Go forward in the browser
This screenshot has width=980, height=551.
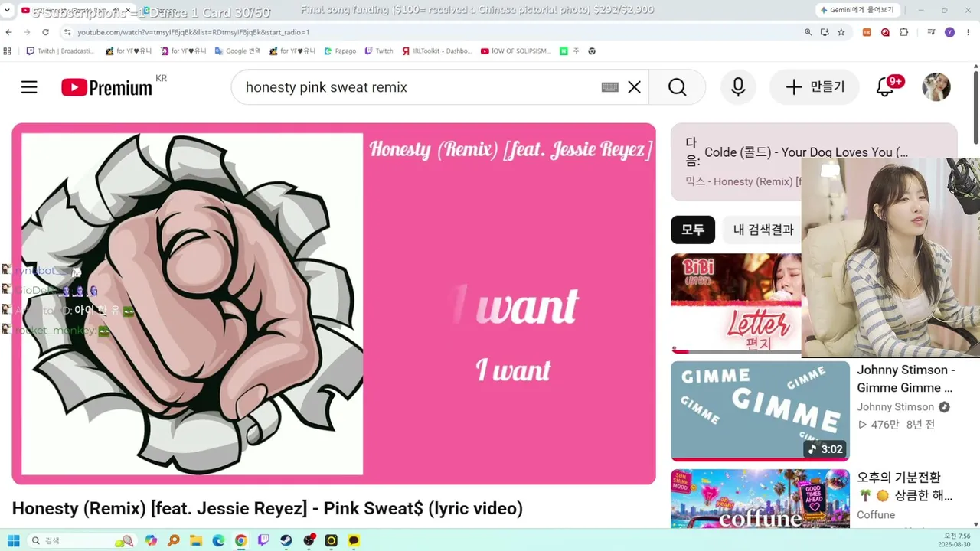(x=28, y=32)
